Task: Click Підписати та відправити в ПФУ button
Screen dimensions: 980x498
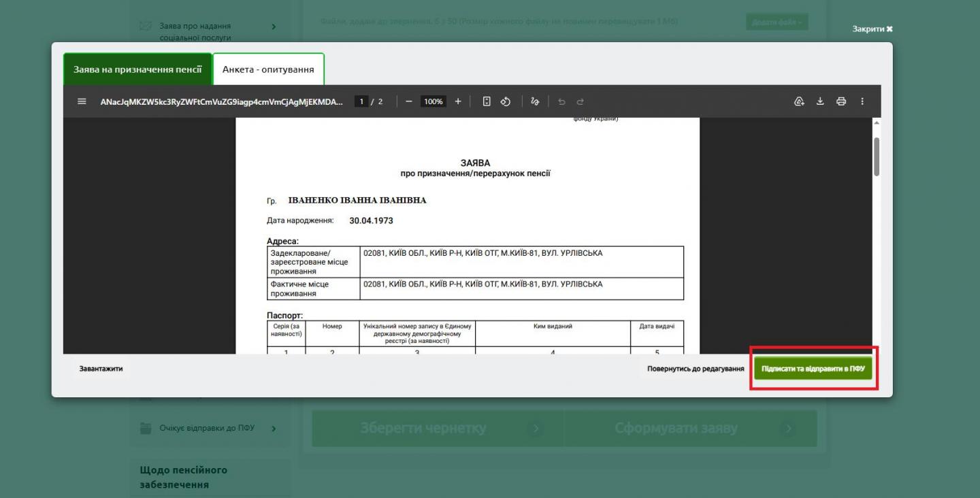Action: click(x=813, y=368)
